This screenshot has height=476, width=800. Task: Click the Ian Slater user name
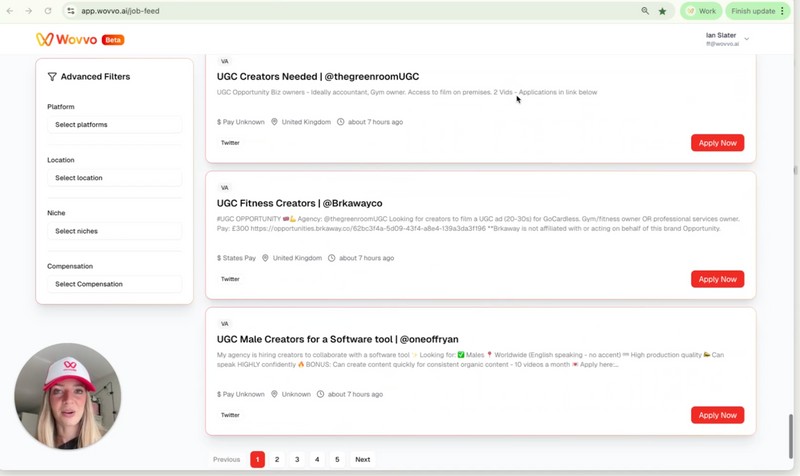pyautogui.click(x=720, y=35)
